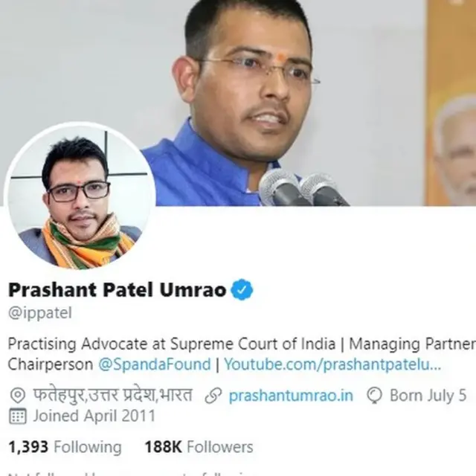Click the chain link icon

[213, 396]
